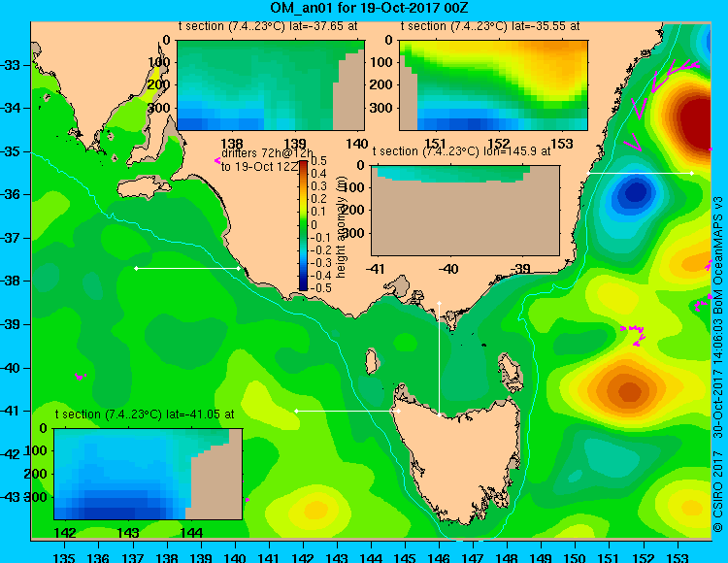Click the '146' longitude label on bottom axis
This screenshot has width=728, height=563.
point(439,557)
